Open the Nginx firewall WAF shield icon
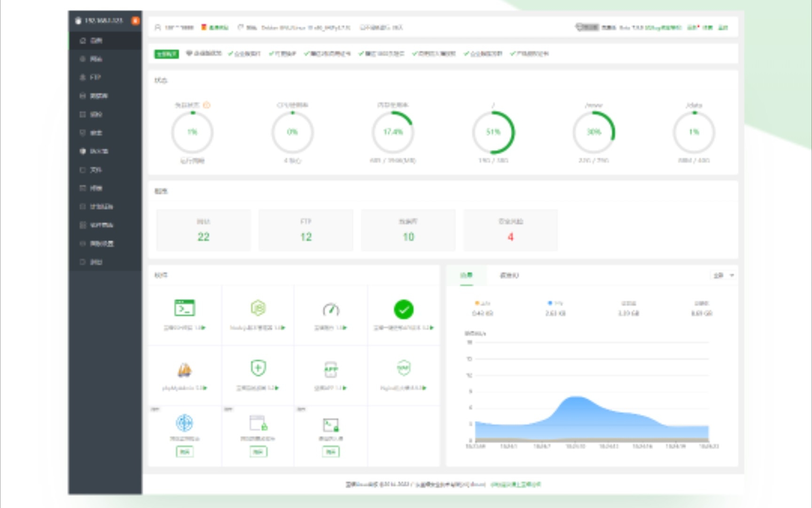This screenshot has height=508, width=812. click(x=404, y=368)
